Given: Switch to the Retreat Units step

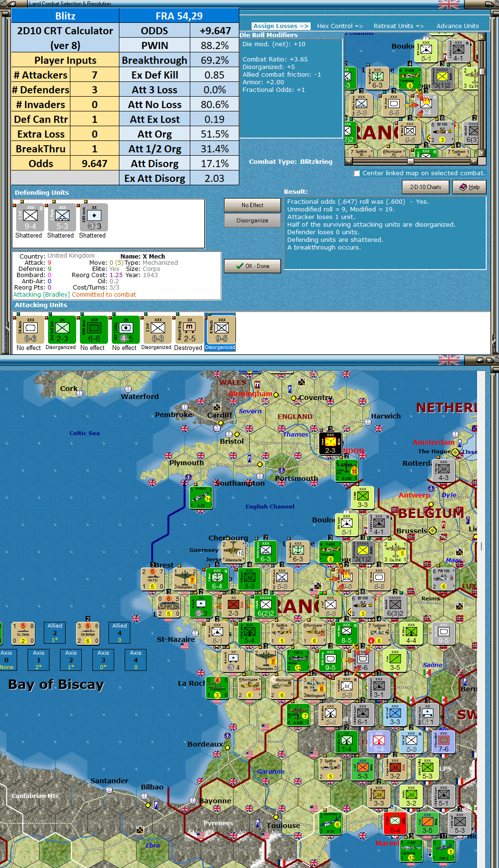Looking at the screenshot, I should pyautogui.click(x=399, y=26).
